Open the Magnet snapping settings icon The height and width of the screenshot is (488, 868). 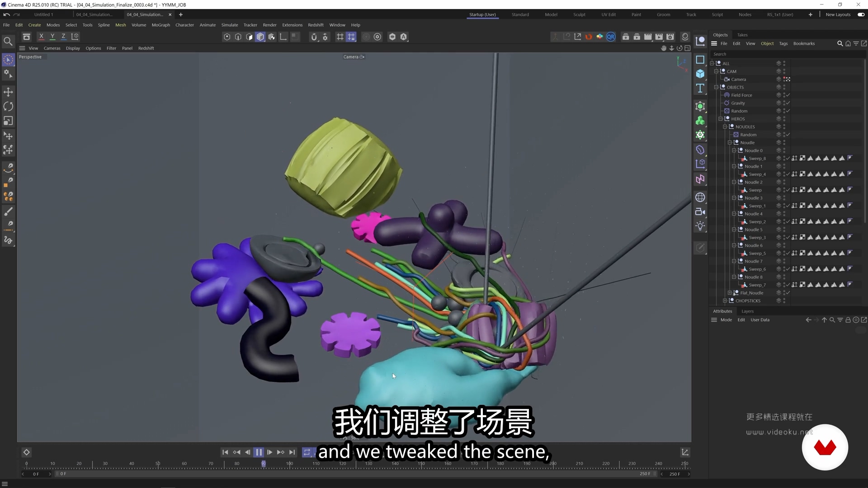[325, 37]
